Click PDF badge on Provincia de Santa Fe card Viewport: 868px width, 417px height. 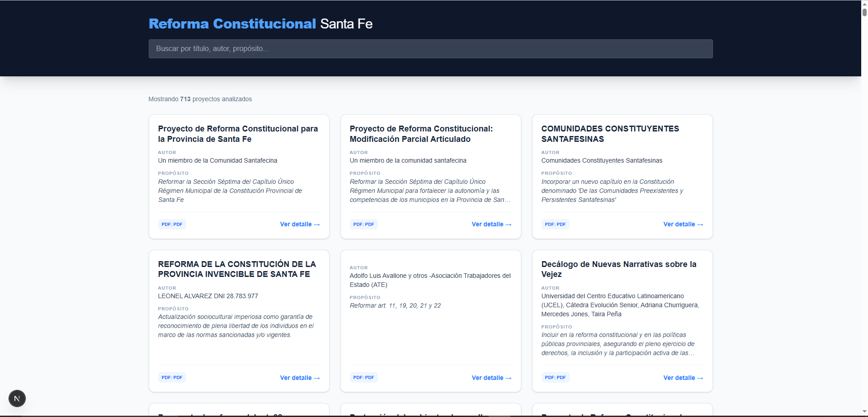coord(172,225)
